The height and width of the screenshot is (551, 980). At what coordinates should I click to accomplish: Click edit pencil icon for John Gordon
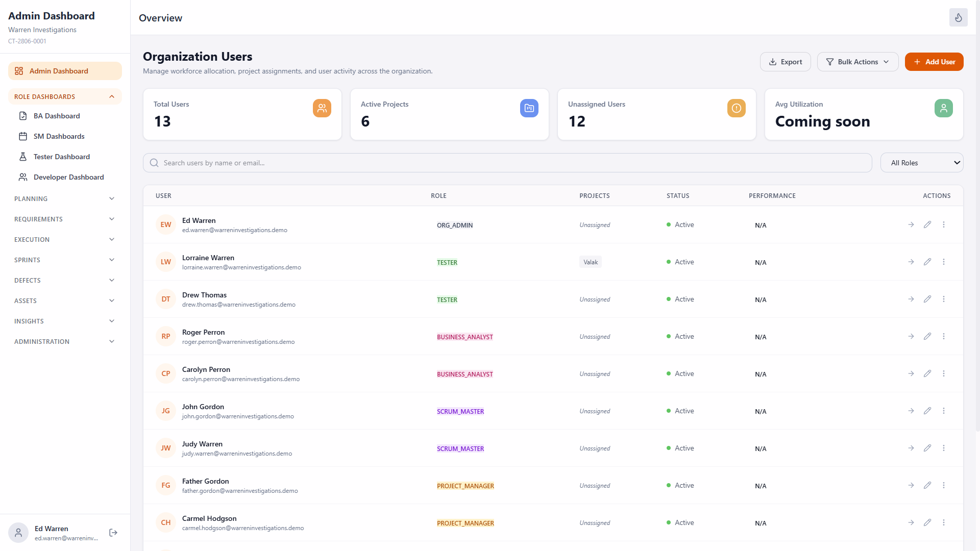pos(927,411)
